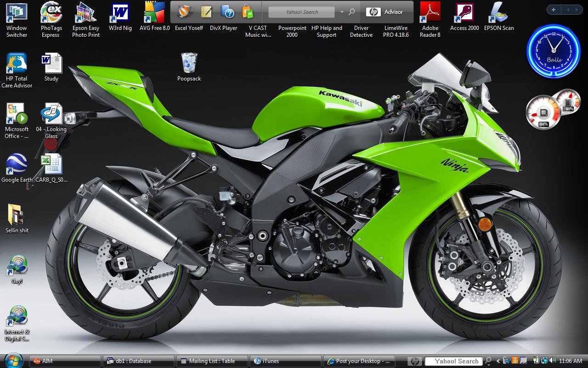Click the taskbar Yahoo! Search box

pos(454,361)
